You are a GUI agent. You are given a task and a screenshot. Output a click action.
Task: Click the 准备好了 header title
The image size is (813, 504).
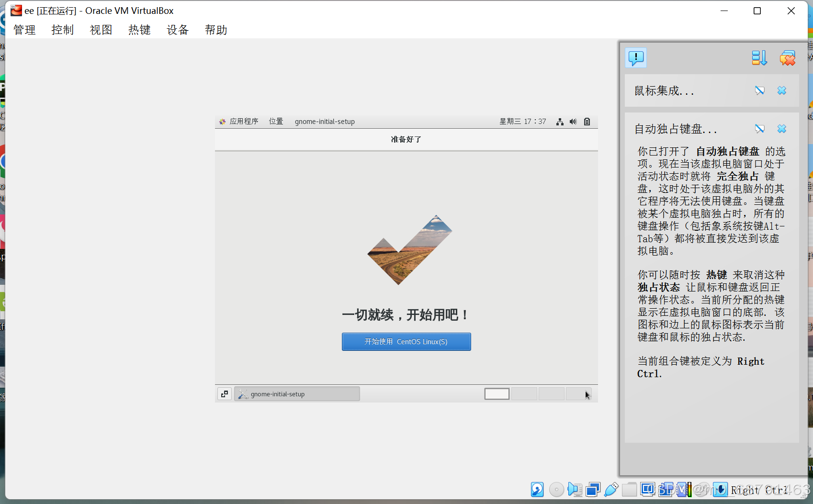(406, 139)
